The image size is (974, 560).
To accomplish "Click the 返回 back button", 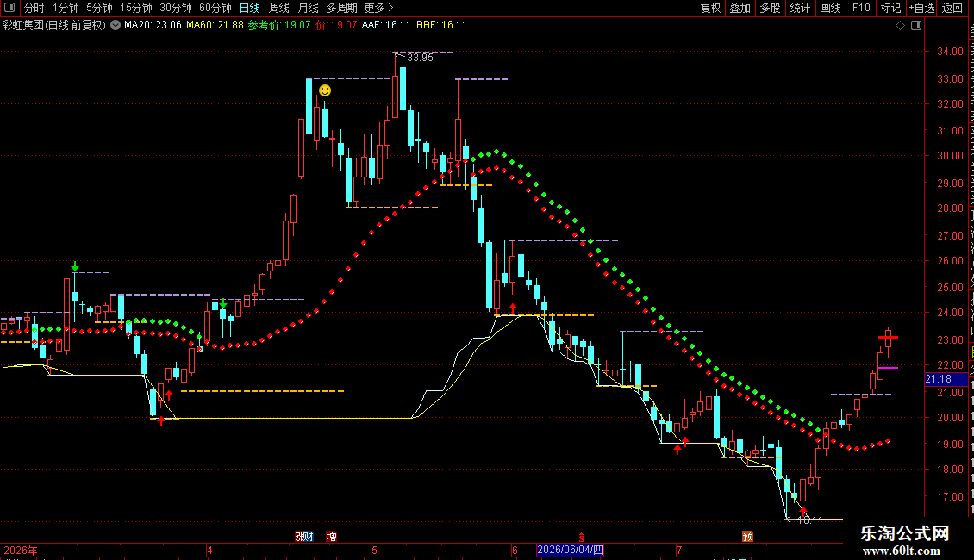I will tap(952, 8).
